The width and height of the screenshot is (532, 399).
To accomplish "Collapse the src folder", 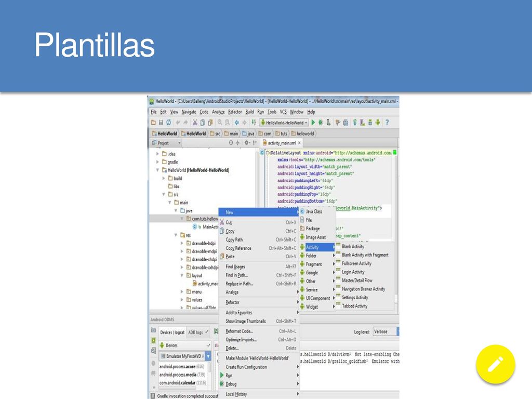I will 164,194.
